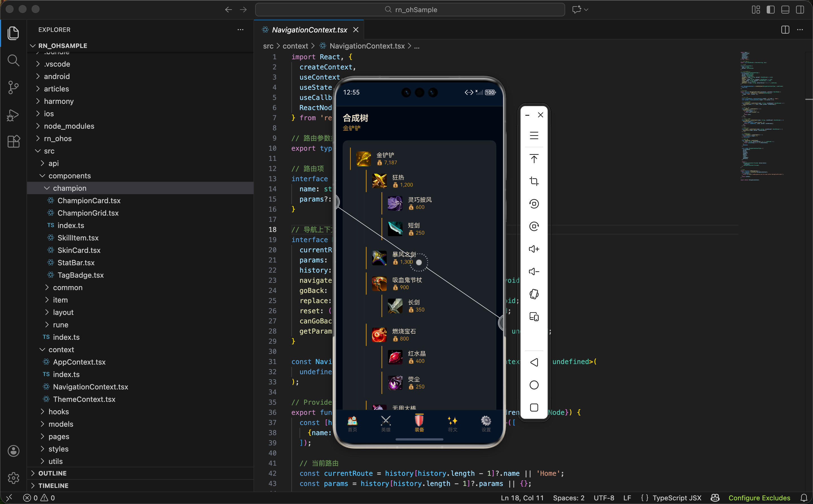The height and width of the screenshot is (504, 813).
Task: Click emulator volume down button
Action: coord(534,271)
